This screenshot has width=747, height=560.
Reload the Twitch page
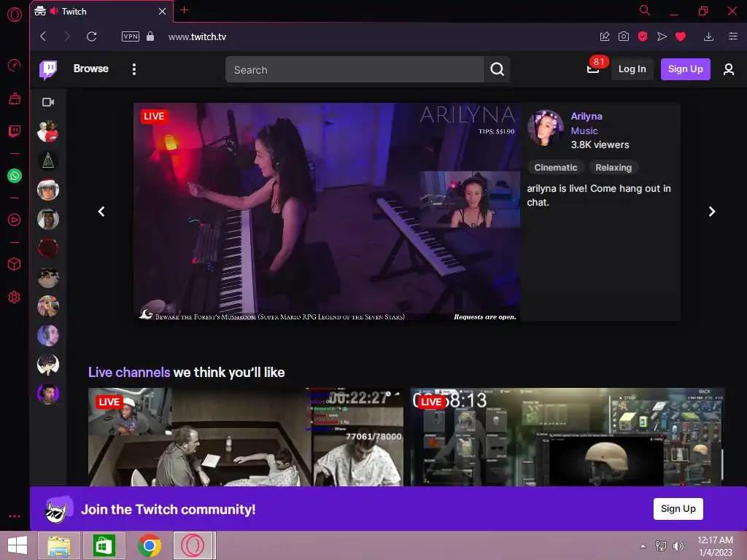click(x=91, y=36)
